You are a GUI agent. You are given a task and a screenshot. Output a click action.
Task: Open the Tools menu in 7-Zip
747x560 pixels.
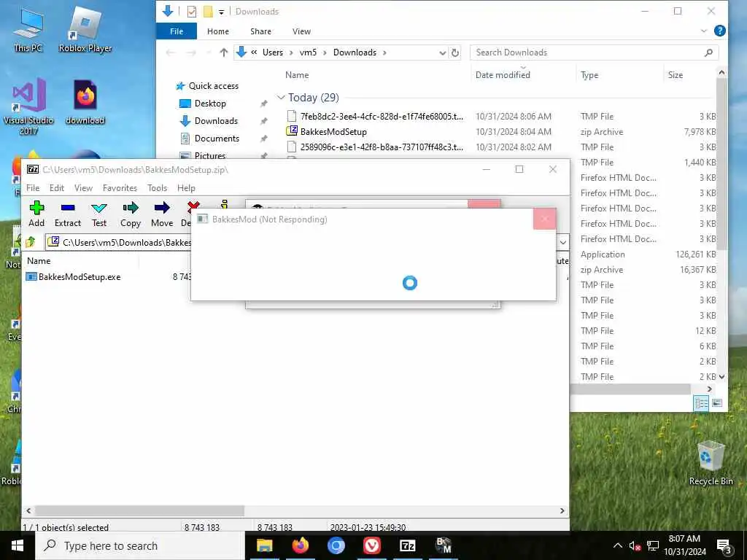coord(158,188)
